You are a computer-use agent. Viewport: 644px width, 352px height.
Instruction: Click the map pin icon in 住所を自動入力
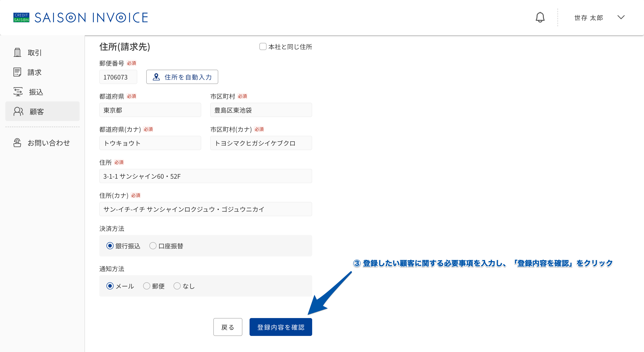click(156, 77)
